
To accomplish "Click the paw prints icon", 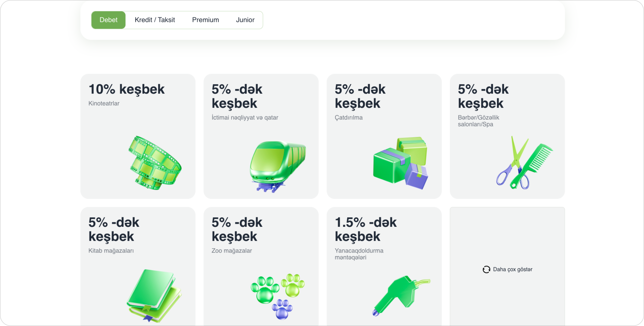I will tap(277, 296).
